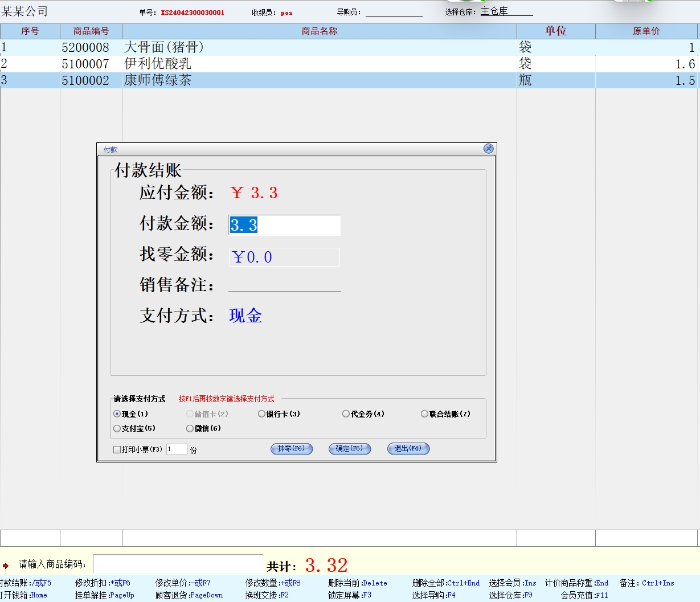Click the receipt copies count field
The height and width of the screenshot is (602, 700).
coord(177,449)
